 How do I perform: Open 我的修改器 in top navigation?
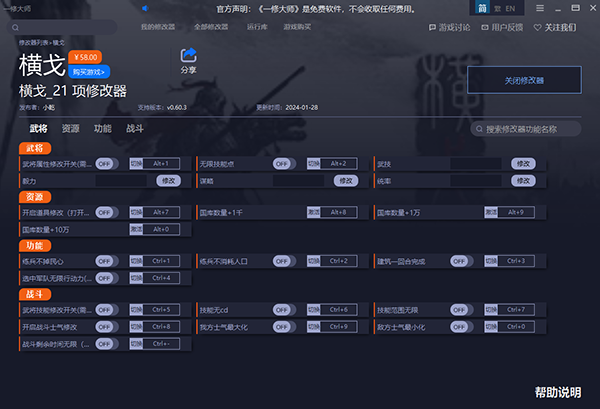click(x=158, y=27)
